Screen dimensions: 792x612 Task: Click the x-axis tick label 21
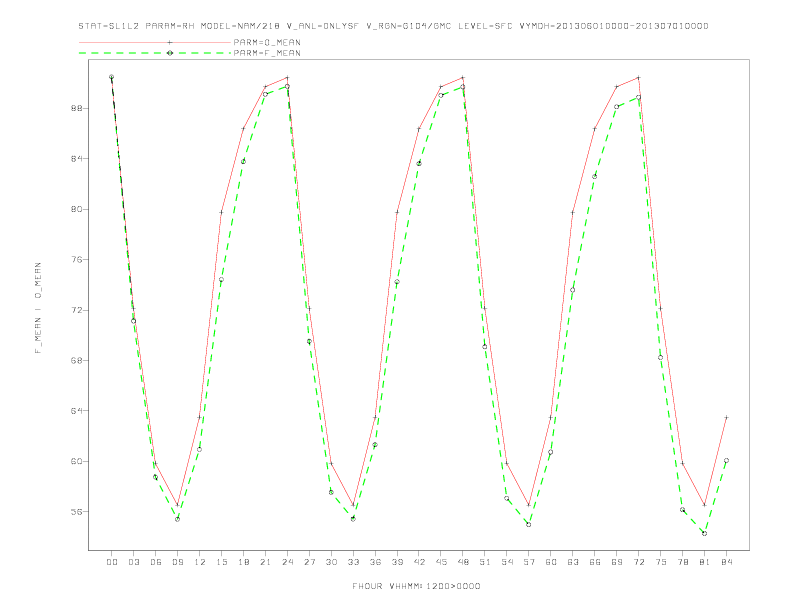(x=265, y=562)
